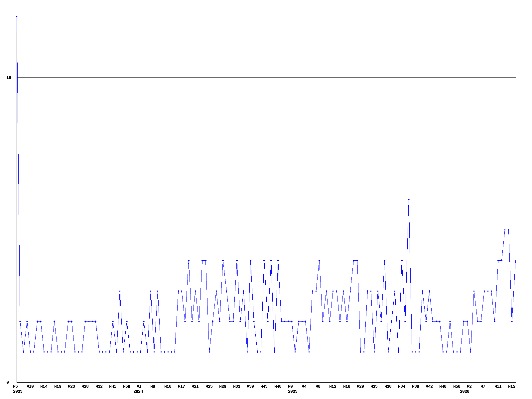
Task: Click the W14 week axis label
Action: click(44, 386)
